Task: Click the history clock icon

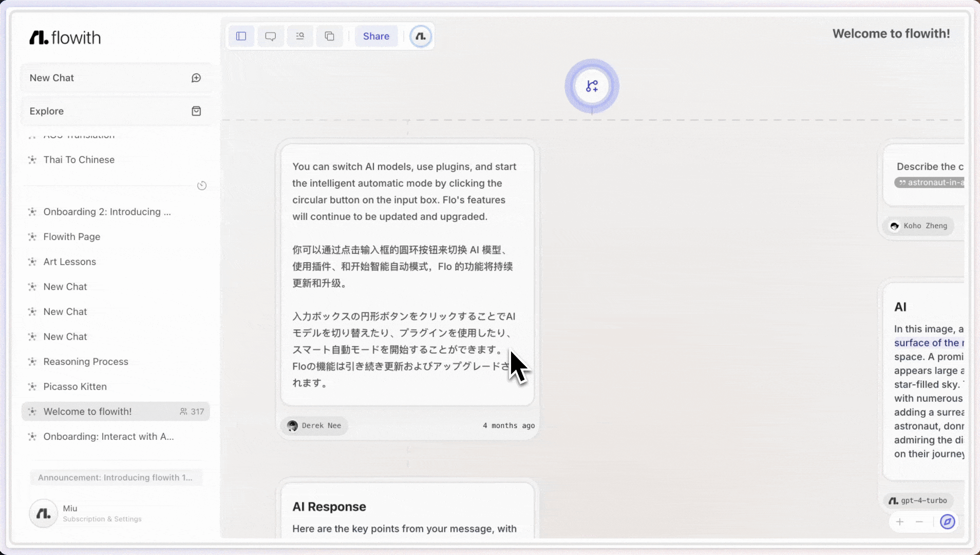Action: pos(202,186)
